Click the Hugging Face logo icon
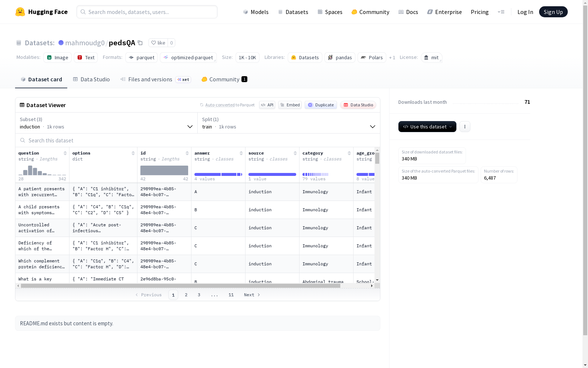 pos(20,12)
